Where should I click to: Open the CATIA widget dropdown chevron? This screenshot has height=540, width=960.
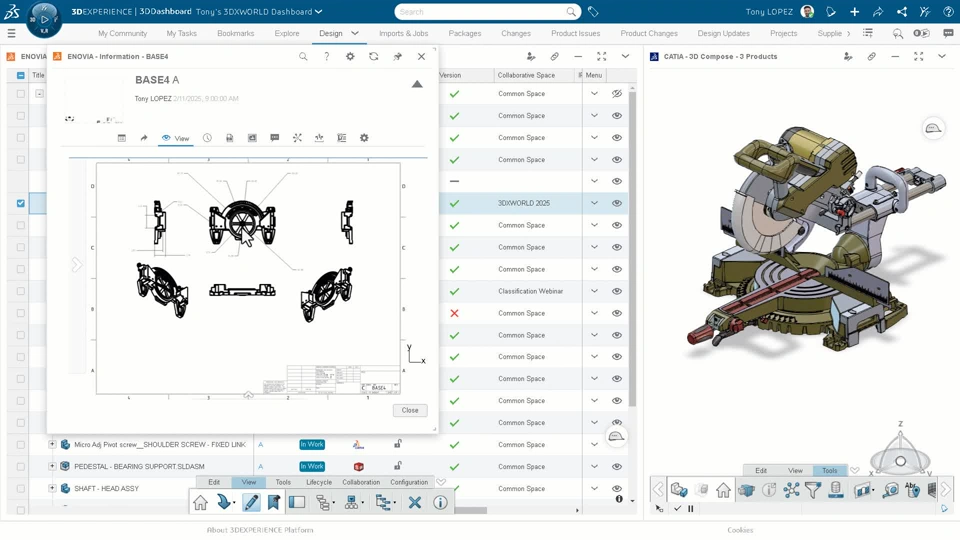(942, 56)
